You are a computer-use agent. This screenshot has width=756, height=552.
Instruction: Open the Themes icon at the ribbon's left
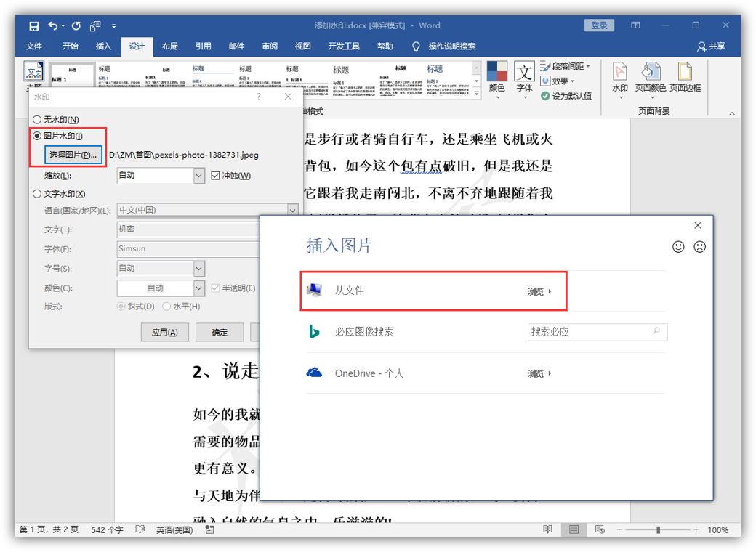click(33, 72)
